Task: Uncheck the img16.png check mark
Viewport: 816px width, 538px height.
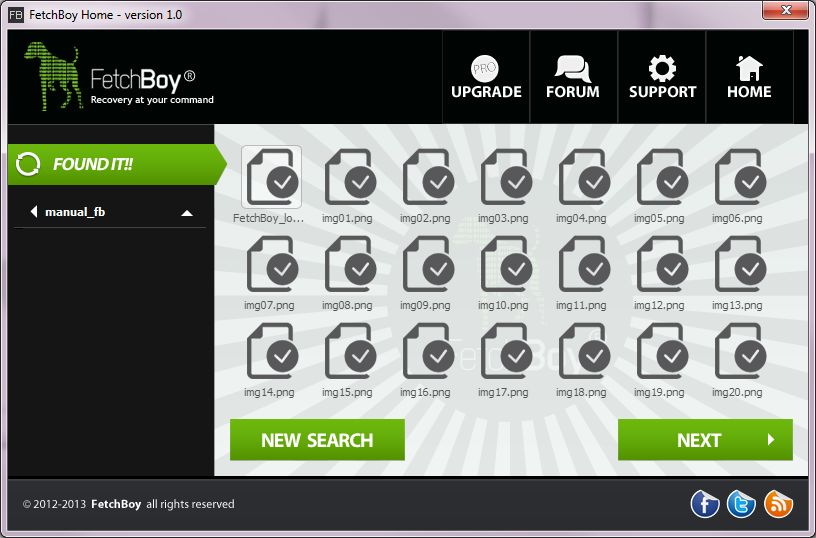Action: pyautogui.click(x=438, y=356)
